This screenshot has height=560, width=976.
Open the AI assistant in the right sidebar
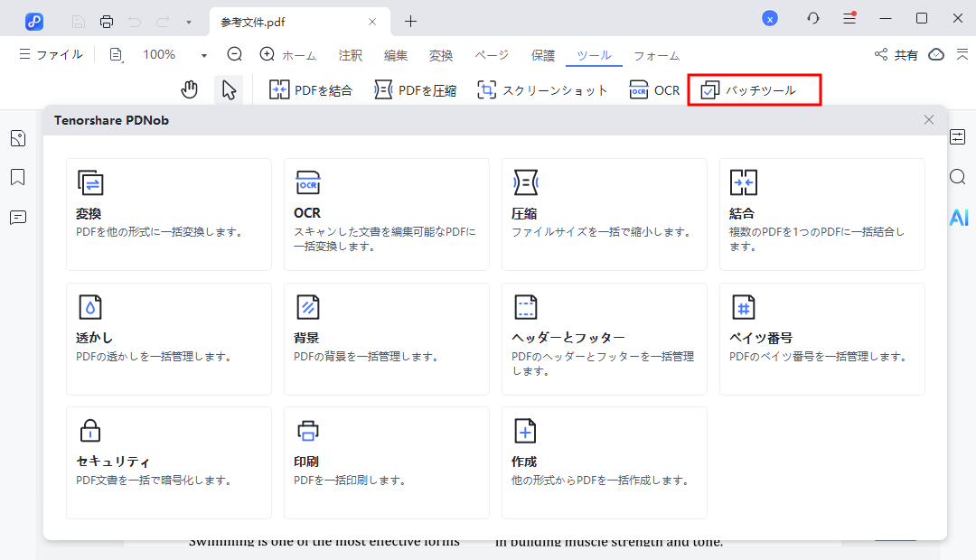(x=958, y=217)
